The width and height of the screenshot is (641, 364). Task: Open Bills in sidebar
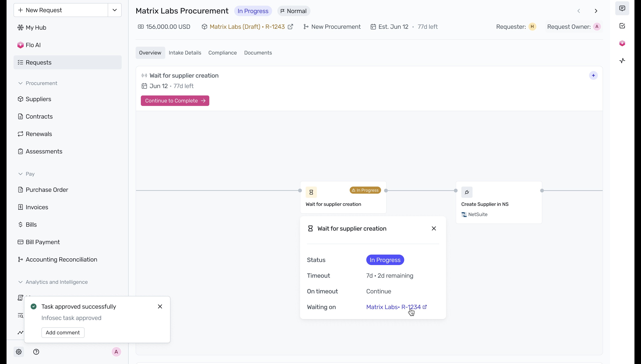click(x=68, y=225)
